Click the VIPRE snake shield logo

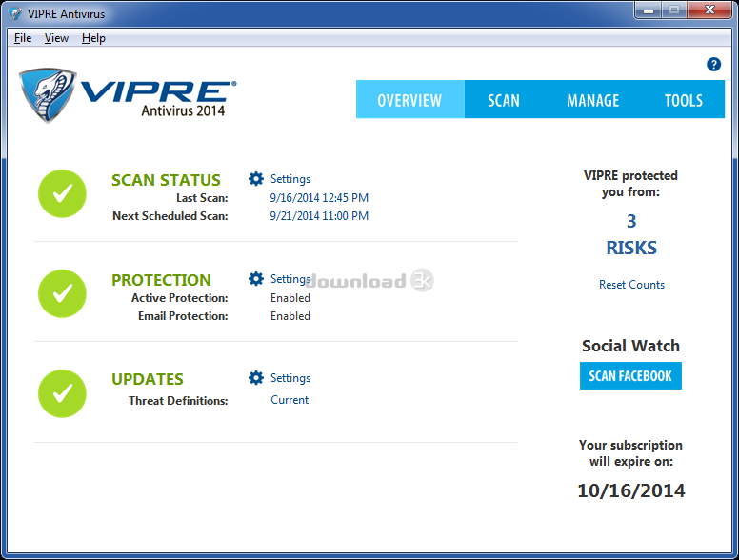(x=48, y=95)
